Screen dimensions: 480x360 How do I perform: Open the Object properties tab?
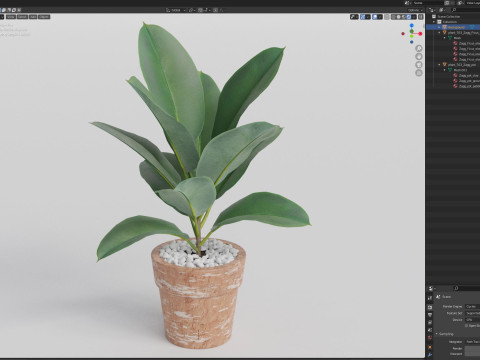pos(430,347)
